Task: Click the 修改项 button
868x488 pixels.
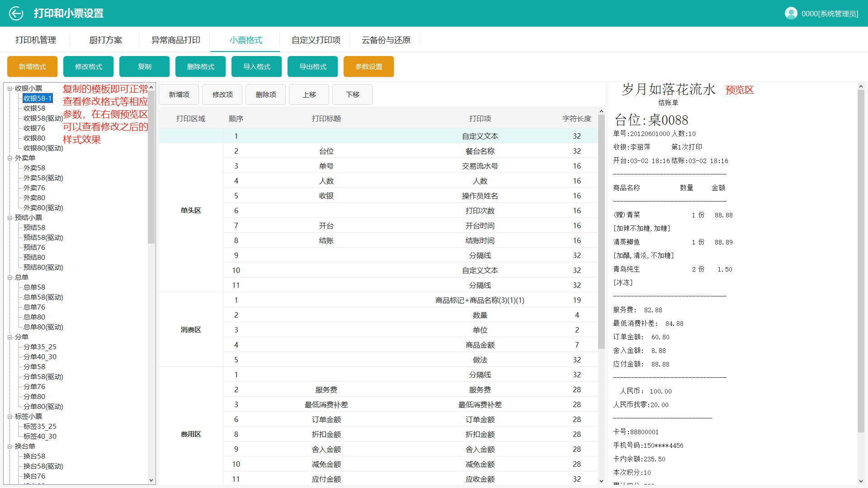Action: pos(222,94)
